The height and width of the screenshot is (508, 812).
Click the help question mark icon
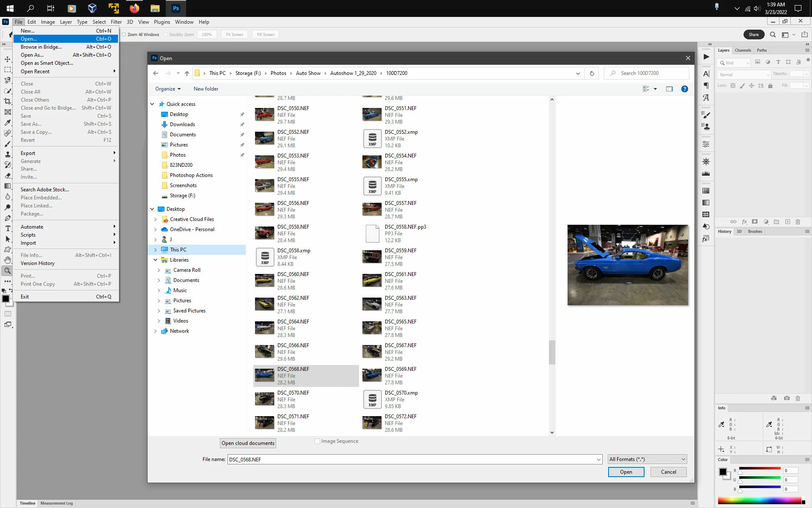click(x=684, y=89)
